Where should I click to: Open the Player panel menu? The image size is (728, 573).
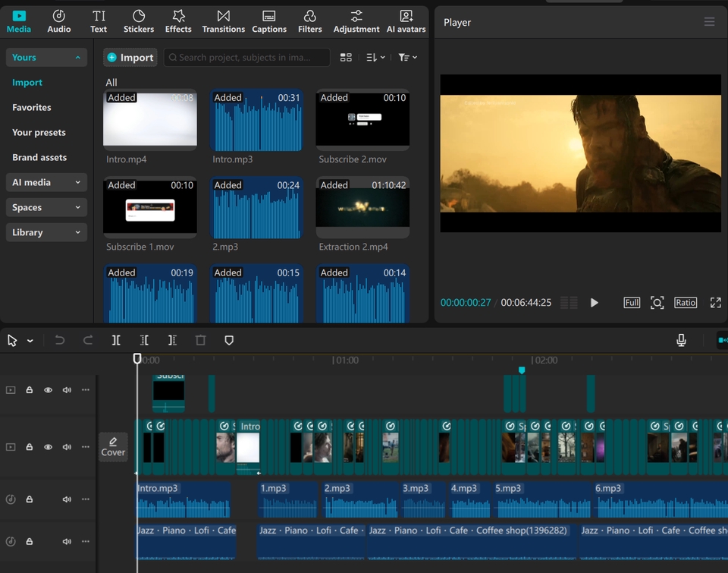[x=709, y=22]
